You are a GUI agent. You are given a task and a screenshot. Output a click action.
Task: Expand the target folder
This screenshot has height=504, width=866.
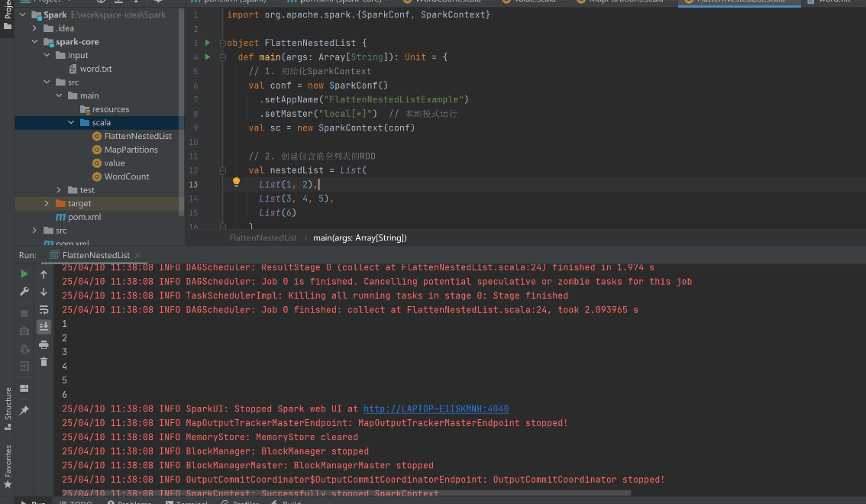click(47, 204)
